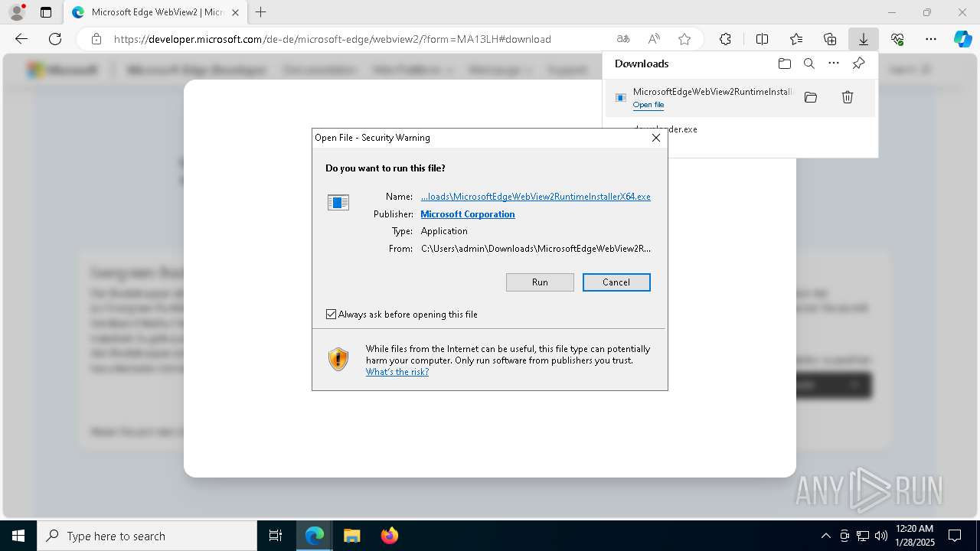Viewport: 980px width, 551px height.
Task: Cancel the security warning dialog
Action: (616, 282)
